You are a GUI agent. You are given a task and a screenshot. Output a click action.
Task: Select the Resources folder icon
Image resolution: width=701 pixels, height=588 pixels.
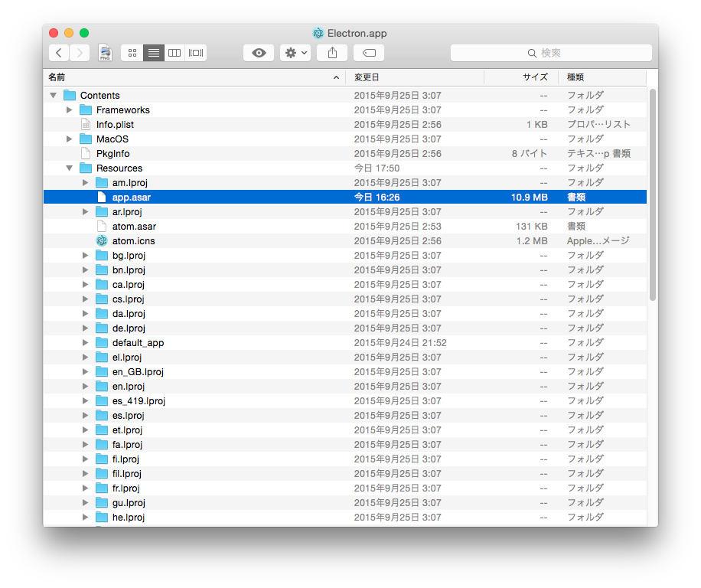86,168
